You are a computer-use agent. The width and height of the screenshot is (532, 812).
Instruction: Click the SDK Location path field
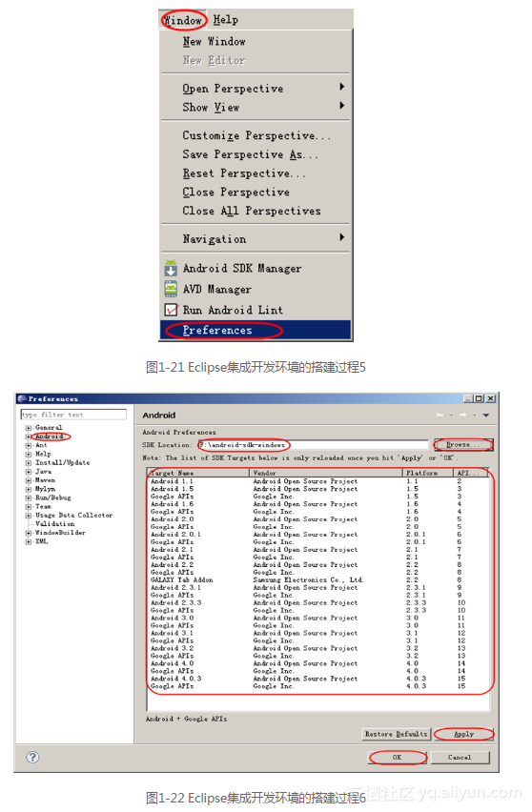click(x=313, y=445)
